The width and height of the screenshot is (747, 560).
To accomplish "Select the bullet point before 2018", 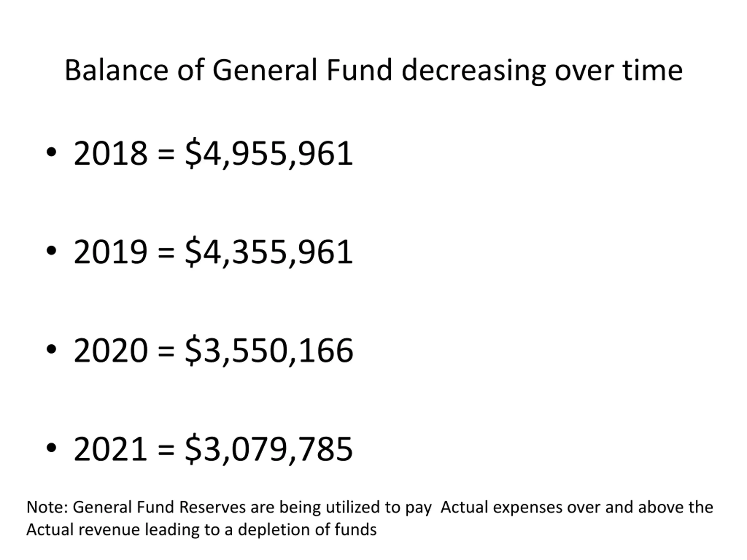I will tap(51, 153).
